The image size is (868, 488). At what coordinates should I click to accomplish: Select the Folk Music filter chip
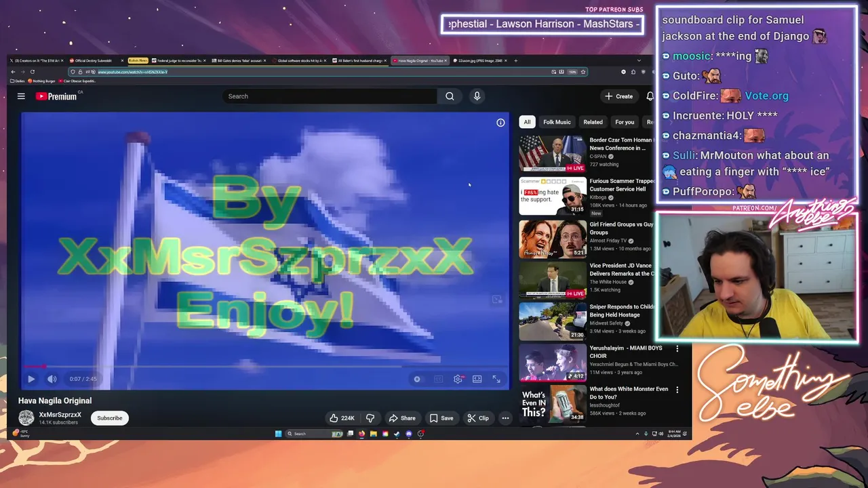(557, 122)
